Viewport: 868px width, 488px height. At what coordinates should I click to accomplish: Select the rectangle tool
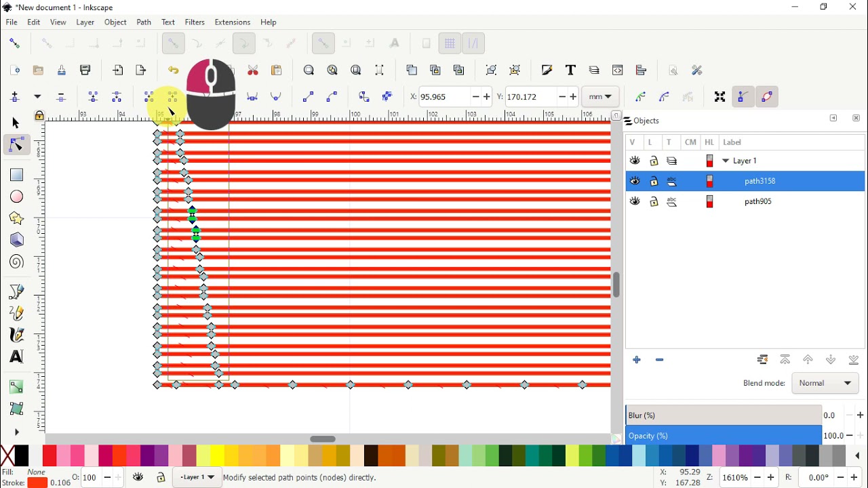click(x=17, y=176)
